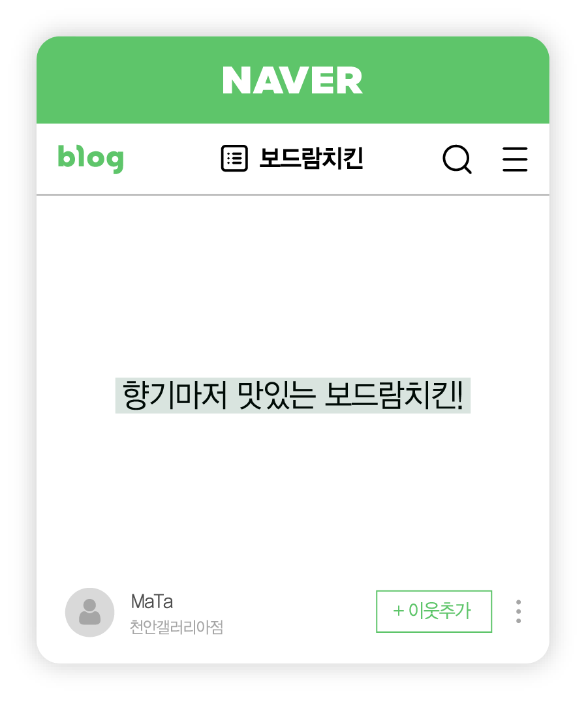Click blank post area above the headline

pyautogui.click(x=293, y=286)
